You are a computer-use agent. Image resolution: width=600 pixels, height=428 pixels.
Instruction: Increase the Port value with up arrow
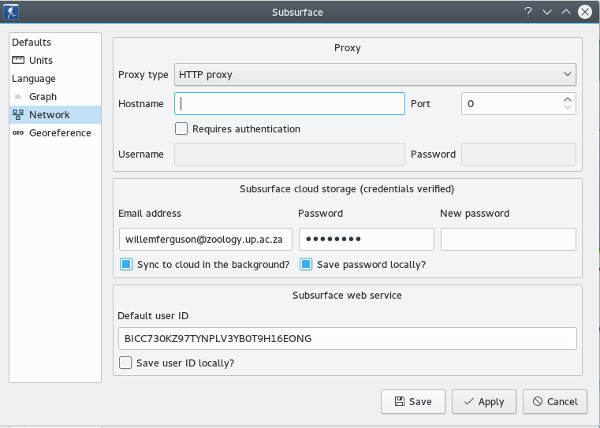point(567,99)
